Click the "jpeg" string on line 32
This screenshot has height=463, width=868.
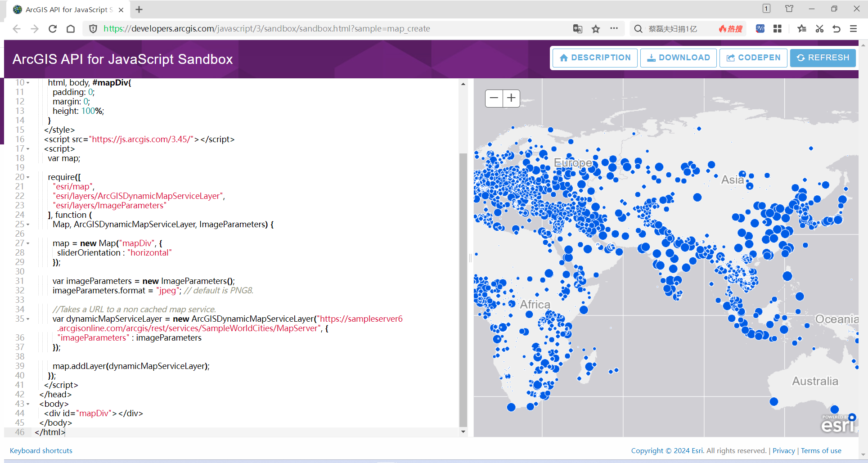[x=168, y=291]
